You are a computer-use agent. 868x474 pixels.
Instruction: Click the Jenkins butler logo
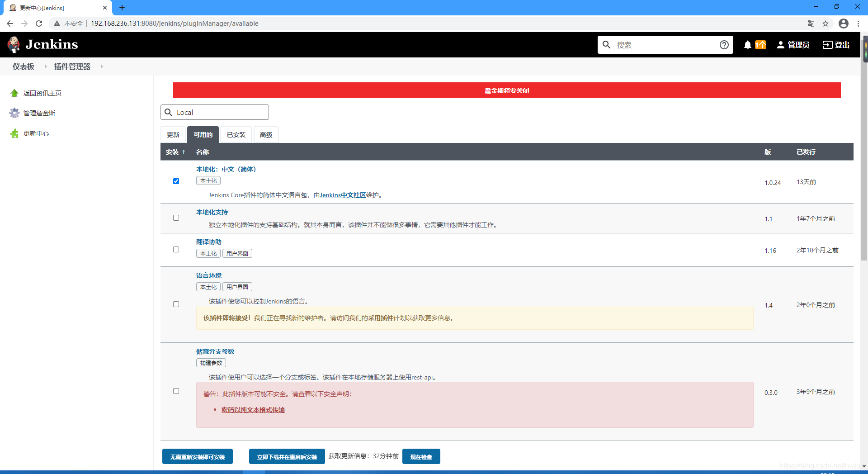(x=14, y=44)
